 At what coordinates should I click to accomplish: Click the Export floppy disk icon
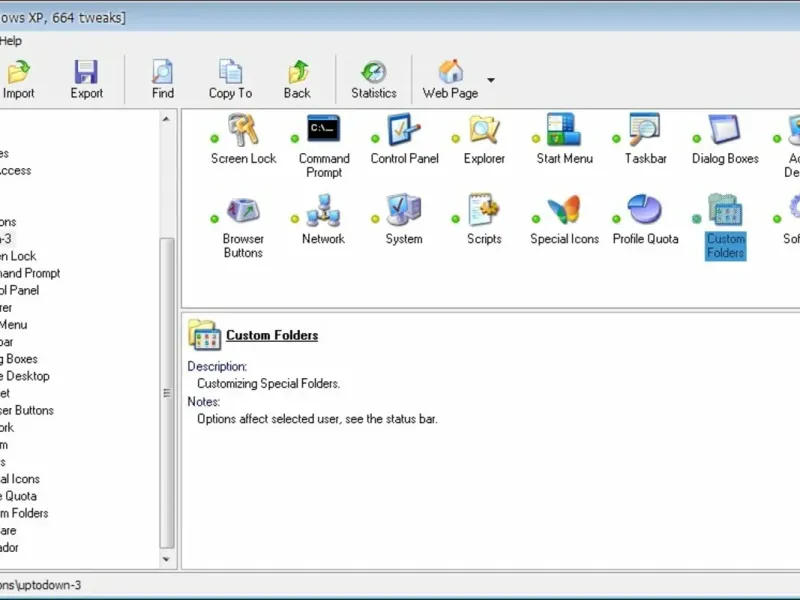pyautogui.click(x=86, y=72)
